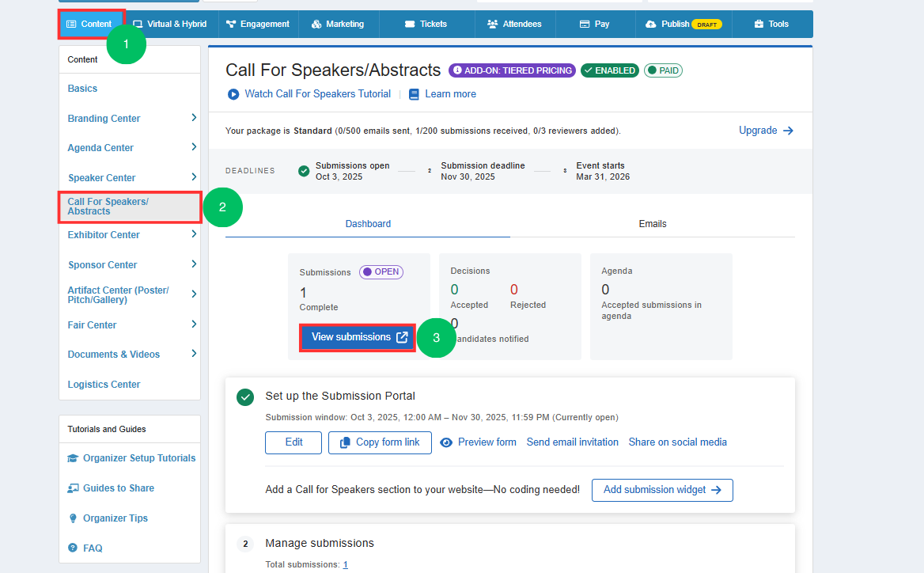Click the Guides to Share icon
The image size is (924, 573).
pyautogui.click(x=73, y=488)
